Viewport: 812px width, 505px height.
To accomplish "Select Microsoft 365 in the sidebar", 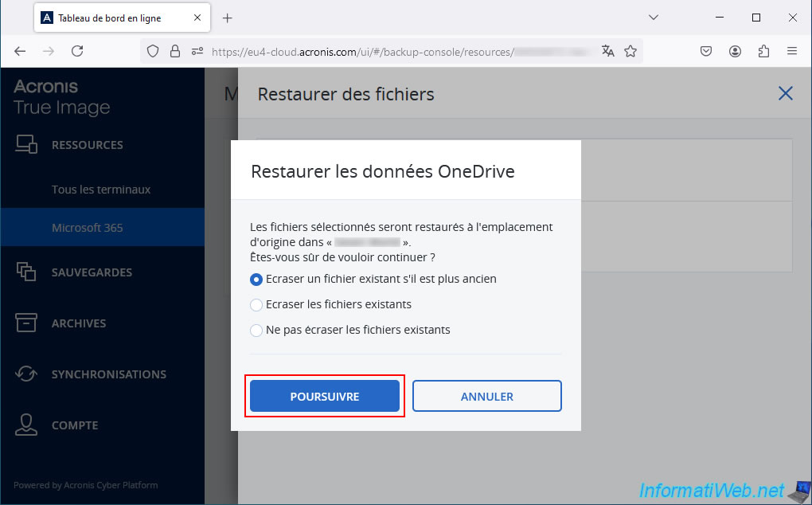I will coord(103,227).
